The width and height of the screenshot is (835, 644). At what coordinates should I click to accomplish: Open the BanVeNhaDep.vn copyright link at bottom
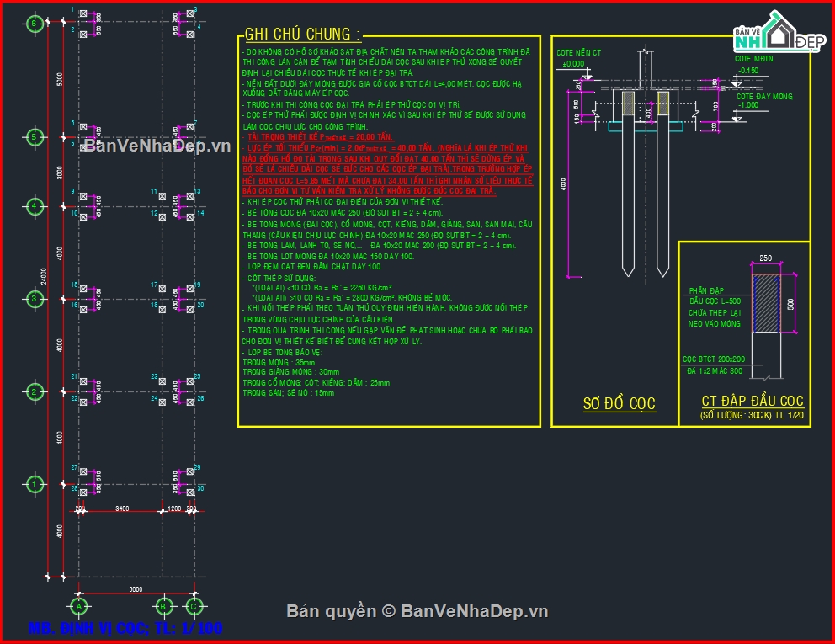417,611
